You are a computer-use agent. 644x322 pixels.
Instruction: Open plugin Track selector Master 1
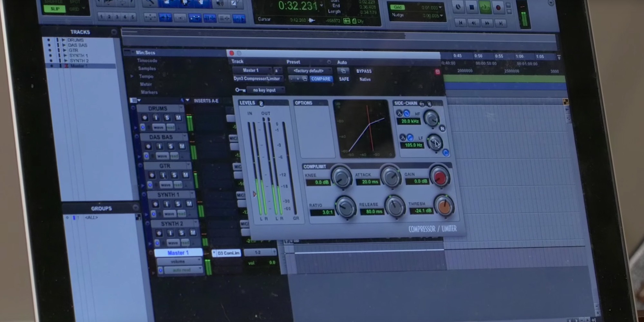pos(252,70)
